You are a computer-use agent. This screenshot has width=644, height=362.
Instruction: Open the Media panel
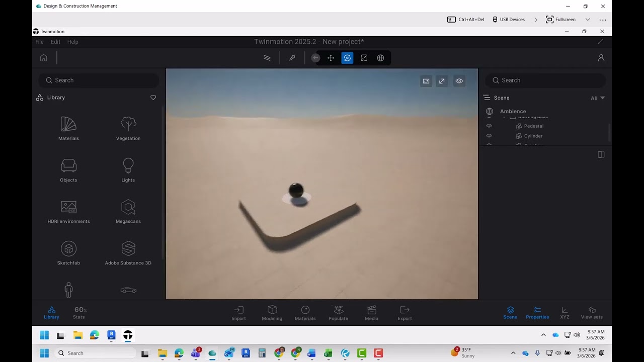click(x=371, y=313)
